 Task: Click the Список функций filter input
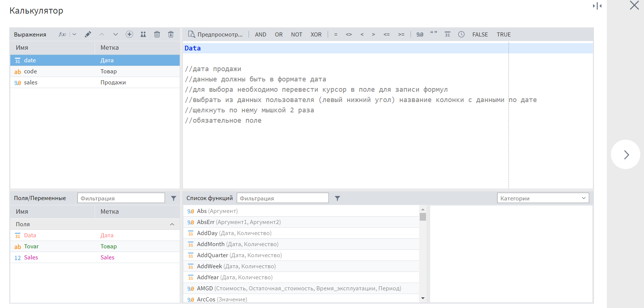tap(283, 198)
